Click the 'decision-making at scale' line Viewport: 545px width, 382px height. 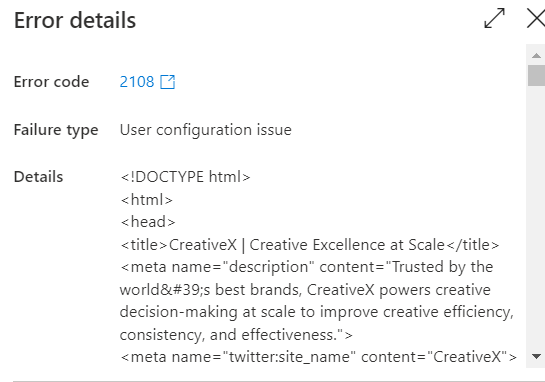(x=317, y=312)
